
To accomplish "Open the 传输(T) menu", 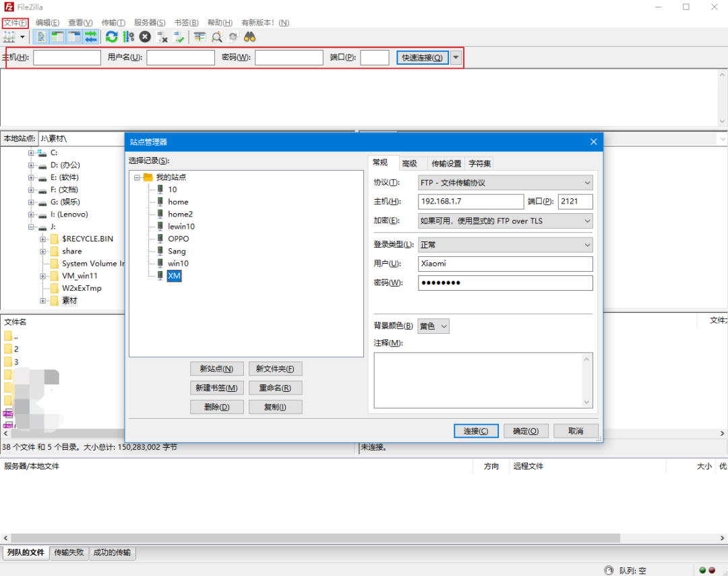I will pos(113,23).
